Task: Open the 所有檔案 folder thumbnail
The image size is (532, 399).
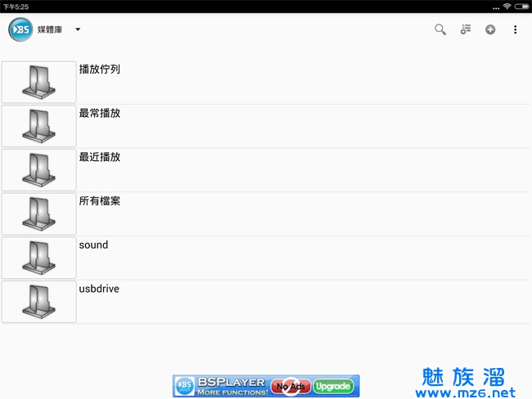Action: pyautogui.click(x=39, y=213)
